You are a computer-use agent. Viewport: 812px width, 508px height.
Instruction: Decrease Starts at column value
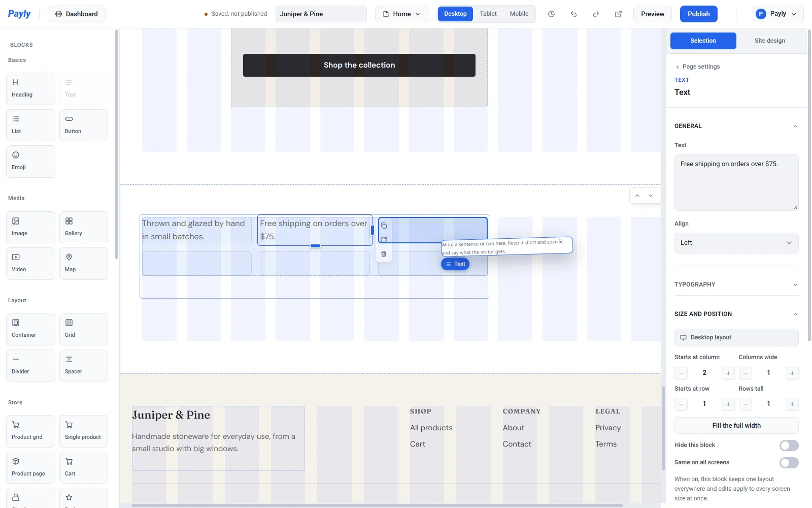click(x=681, y=373)
